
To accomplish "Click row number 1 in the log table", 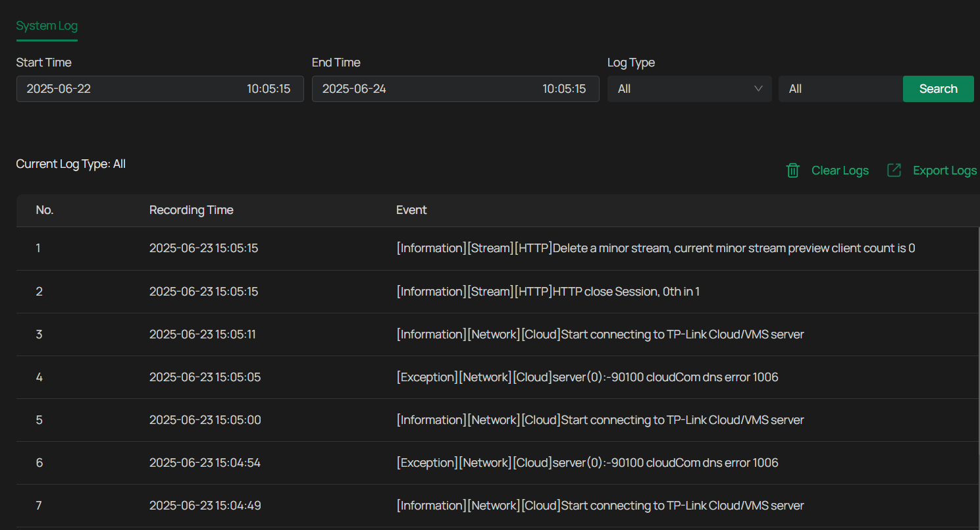I will 38,248.
